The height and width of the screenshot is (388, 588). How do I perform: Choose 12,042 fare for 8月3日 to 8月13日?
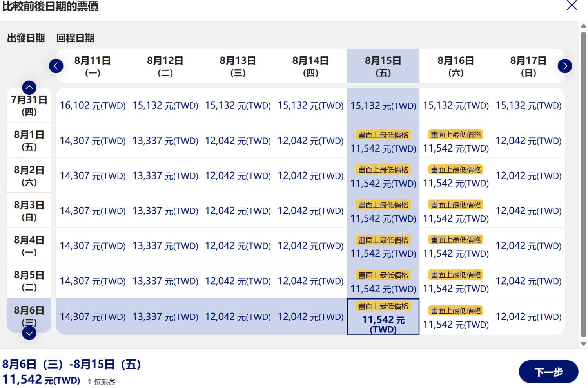click(x=238, y=211)
